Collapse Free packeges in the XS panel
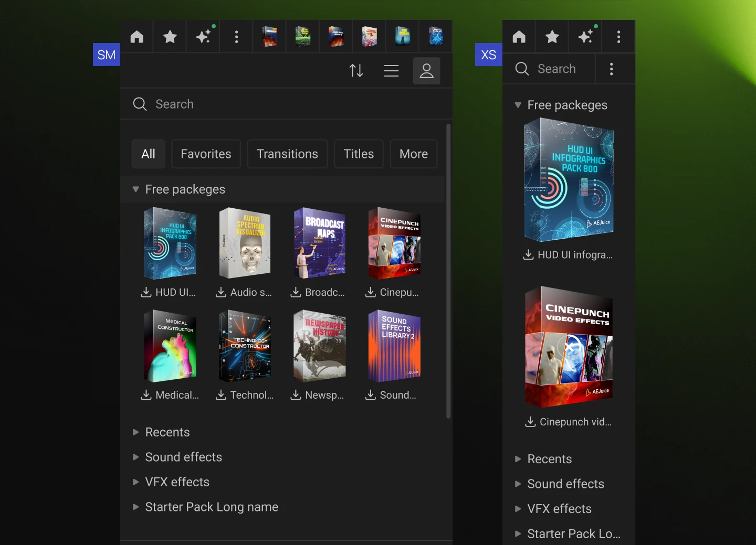756x545 pixels. click(518, 105)
